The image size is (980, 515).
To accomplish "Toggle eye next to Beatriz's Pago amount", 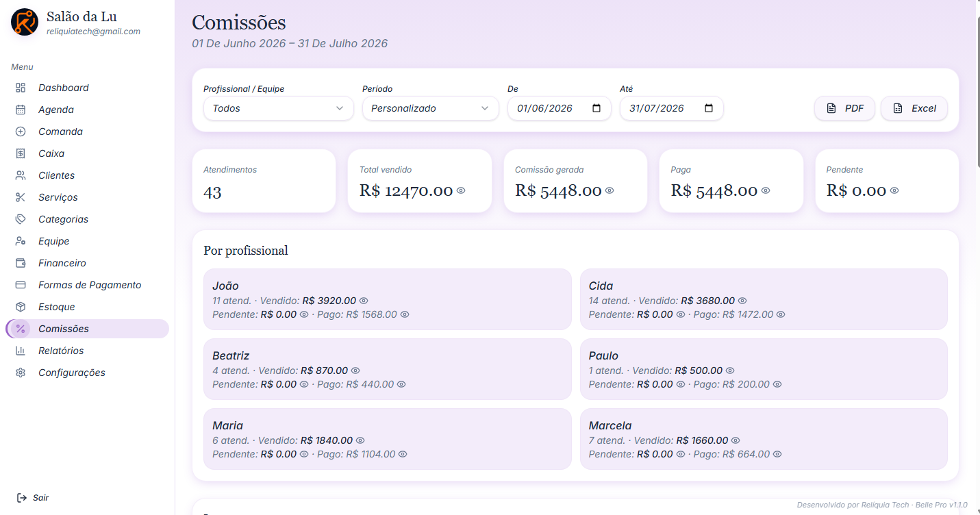I will point(401,384).
